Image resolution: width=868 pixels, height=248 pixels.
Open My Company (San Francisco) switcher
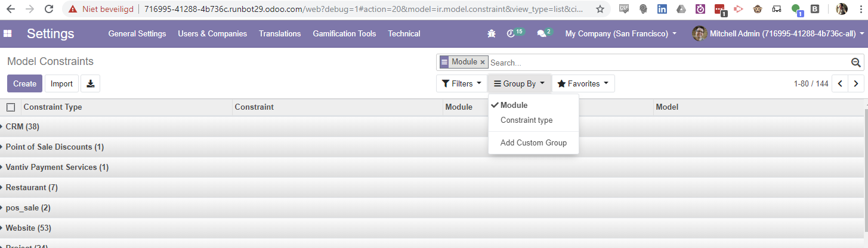(x=621, y=34)
